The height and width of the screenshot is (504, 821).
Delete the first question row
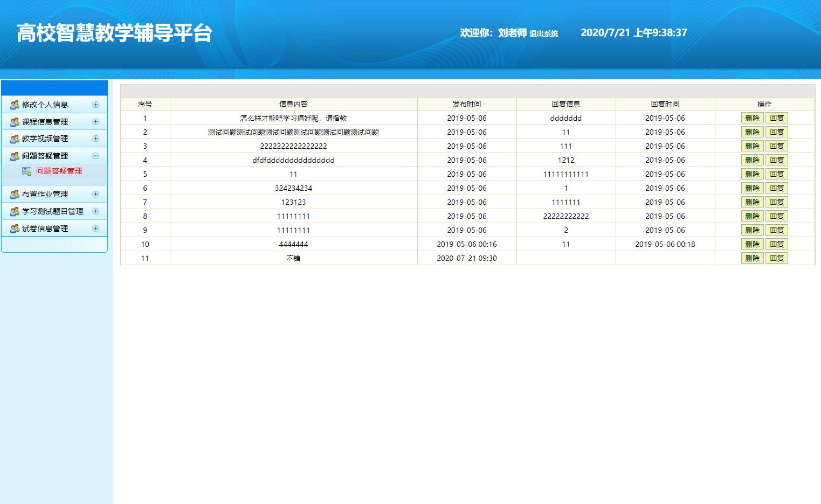click(752, 118)
